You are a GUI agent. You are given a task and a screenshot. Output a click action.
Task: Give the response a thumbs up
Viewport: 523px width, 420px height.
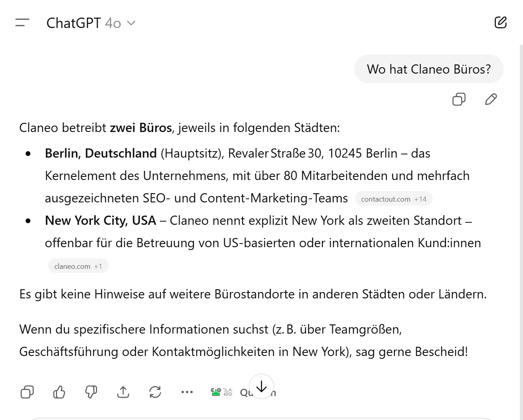tap(59, 392)
